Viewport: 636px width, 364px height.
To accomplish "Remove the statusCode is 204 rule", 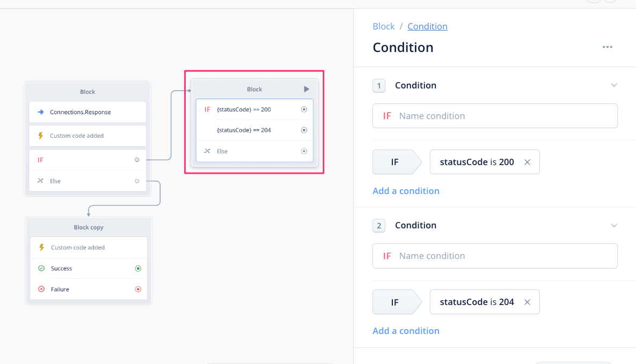I will (x=527, y=302).
